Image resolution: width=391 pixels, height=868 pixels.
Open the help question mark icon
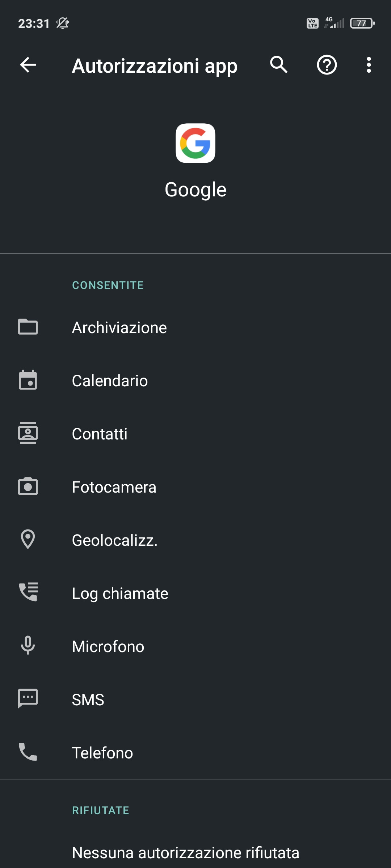(327, 65)
